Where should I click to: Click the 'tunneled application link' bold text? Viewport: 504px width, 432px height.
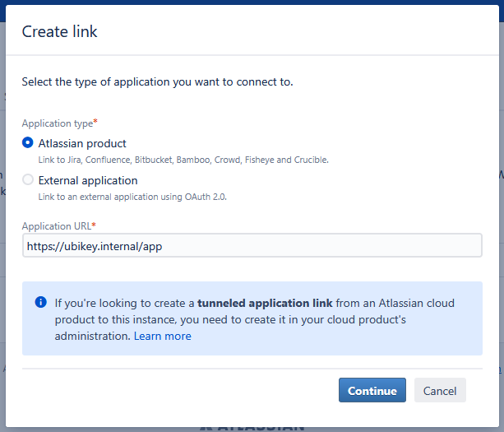coord(265,303)
